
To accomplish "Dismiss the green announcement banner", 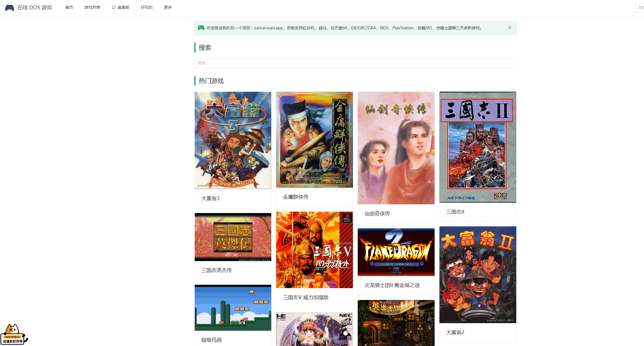I will 509,28.
